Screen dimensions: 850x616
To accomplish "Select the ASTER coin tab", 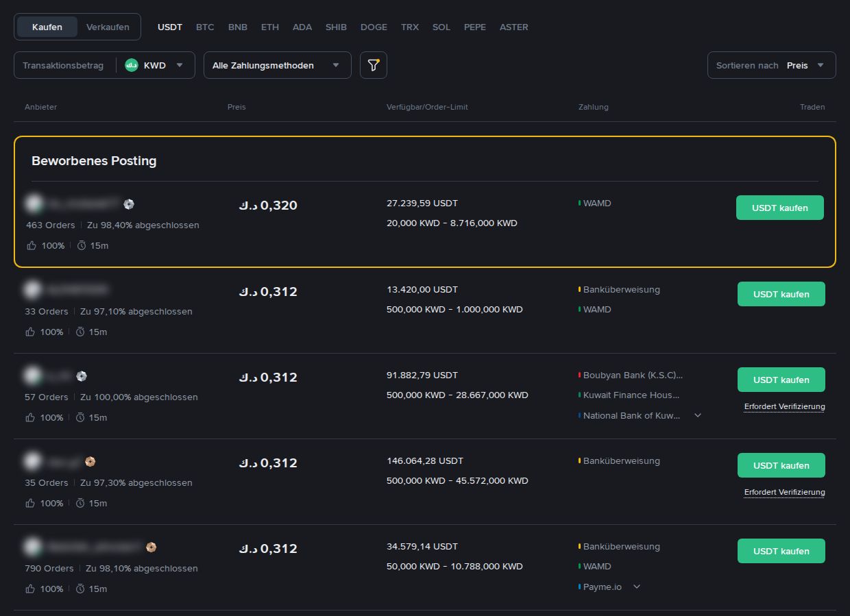I will click(514, 27).
